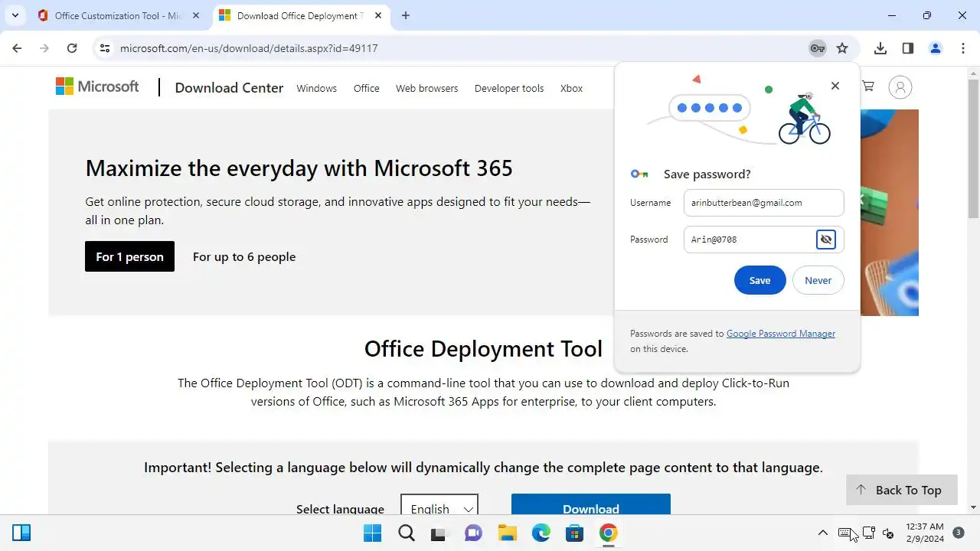Click the blue Download button

tap(591, 505)
